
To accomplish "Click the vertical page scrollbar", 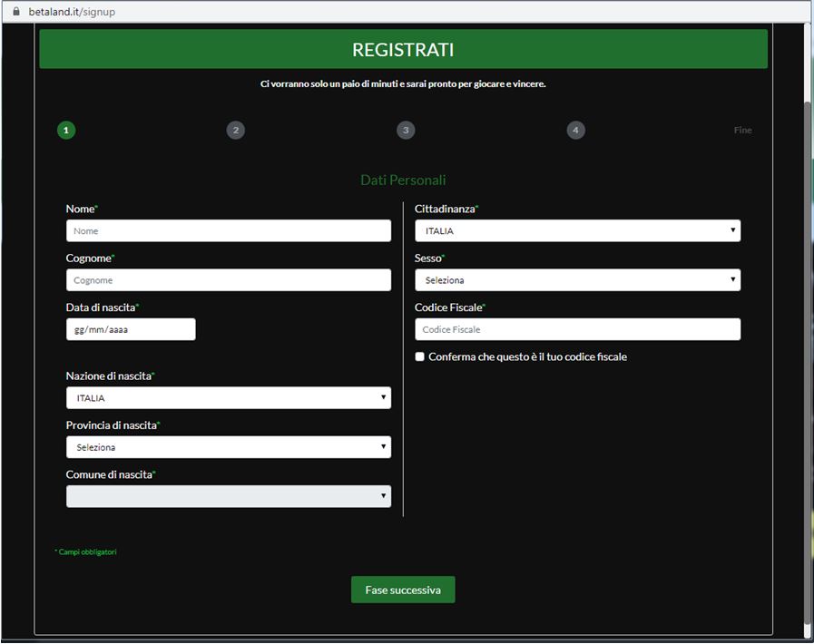I will tap(808, 363).
